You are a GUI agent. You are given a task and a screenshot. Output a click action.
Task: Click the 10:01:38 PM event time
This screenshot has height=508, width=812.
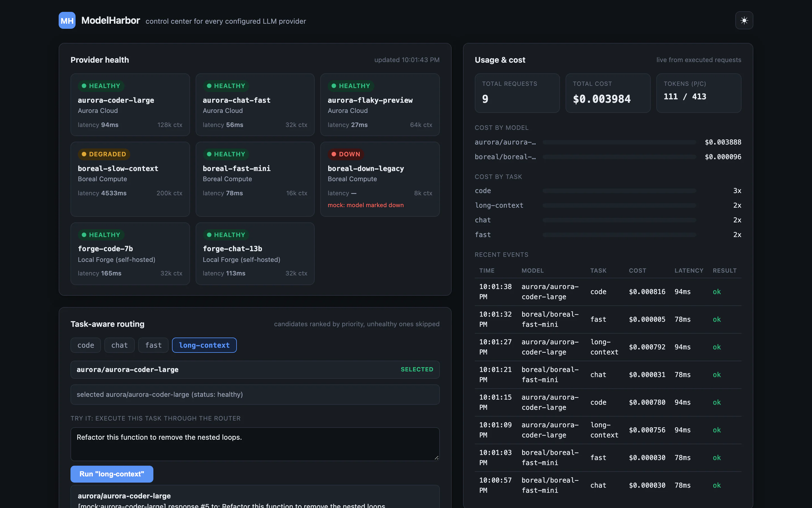[x=496, y=292]
